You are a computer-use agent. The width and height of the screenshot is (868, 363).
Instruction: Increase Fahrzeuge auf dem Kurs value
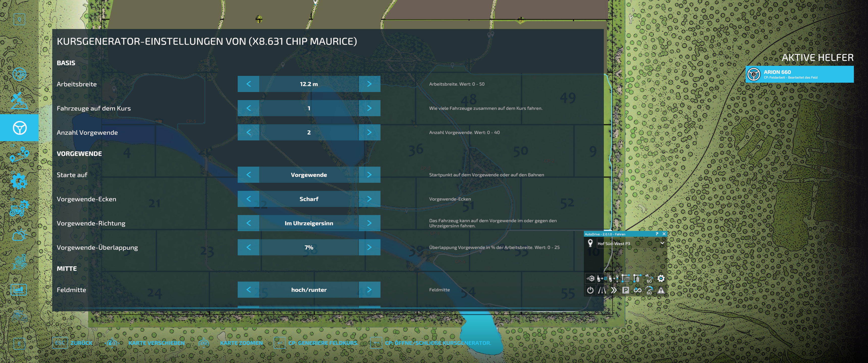(x=369, y=108)
